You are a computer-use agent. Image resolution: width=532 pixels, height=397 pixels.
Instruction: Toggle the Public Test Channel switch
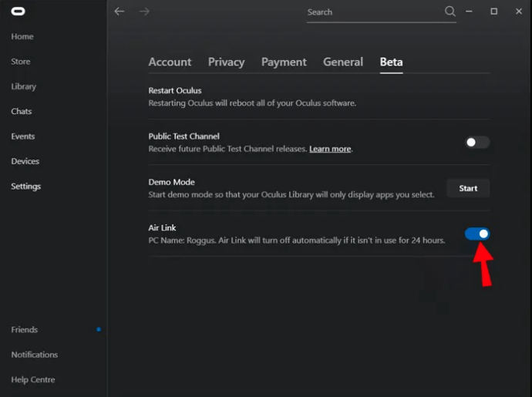[477, 143]
